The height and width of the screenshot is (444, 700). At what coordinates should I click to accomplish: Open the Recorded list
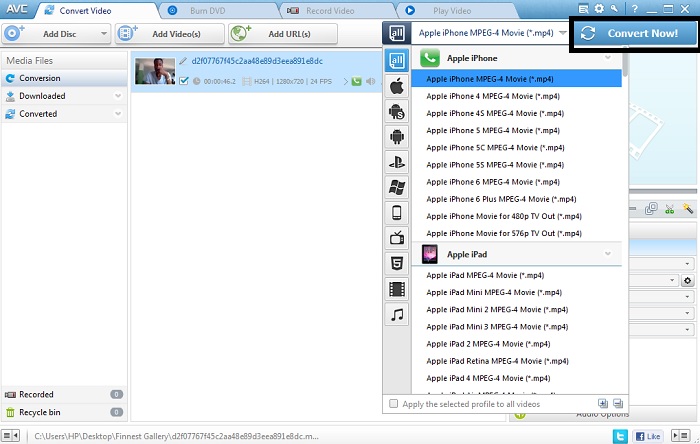tap(64, 394)
